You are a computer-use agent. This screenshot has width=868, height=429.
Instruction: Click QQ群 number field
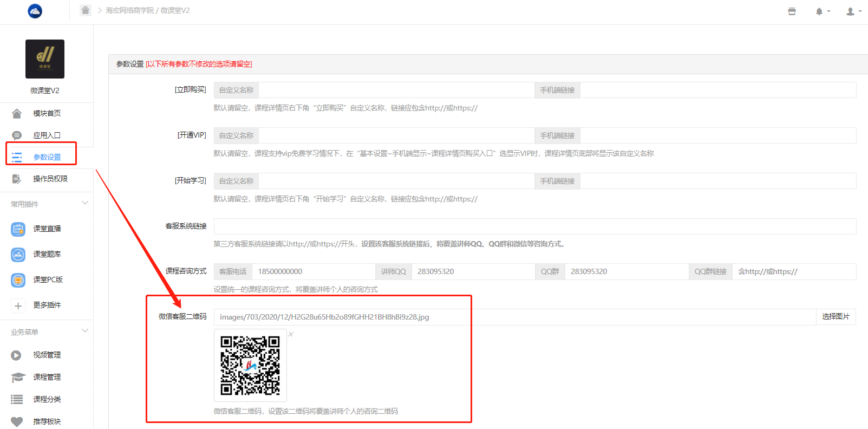pos(627,271)
